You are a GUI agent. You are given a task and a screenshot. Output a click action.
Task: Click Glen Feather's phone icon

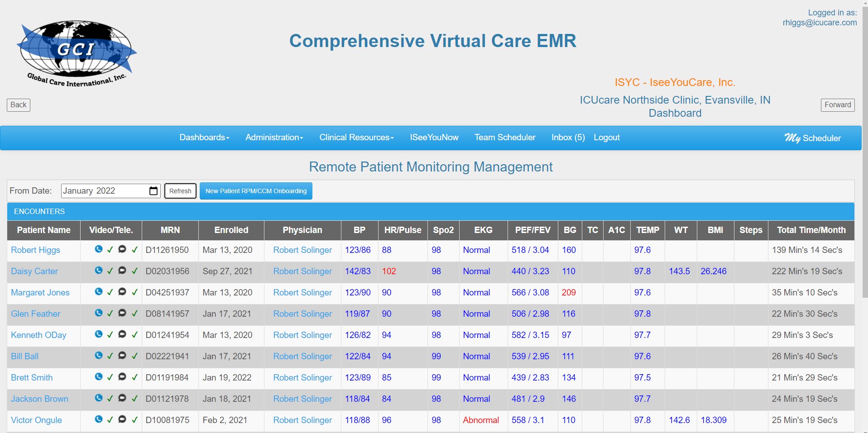(98, 313)
